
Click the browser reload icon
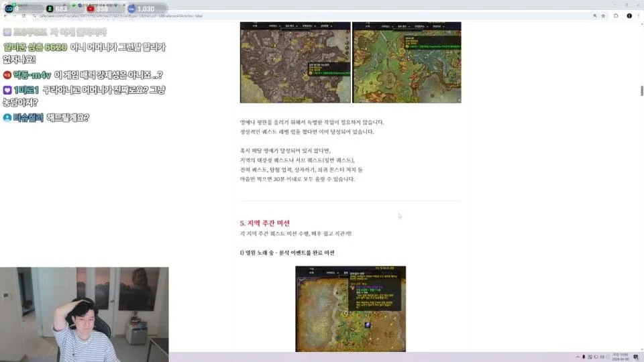click(x=24, y=15)
